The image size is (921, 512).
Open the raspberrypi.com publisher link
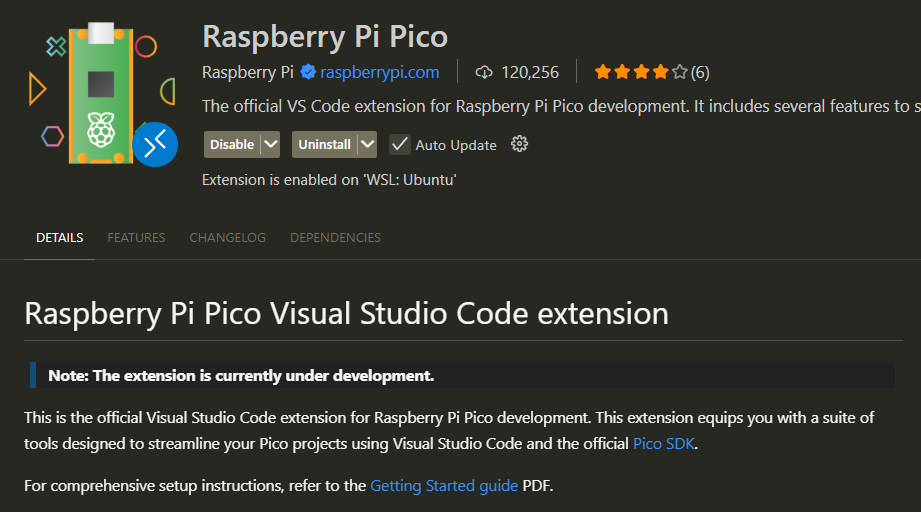coord(379,72)
